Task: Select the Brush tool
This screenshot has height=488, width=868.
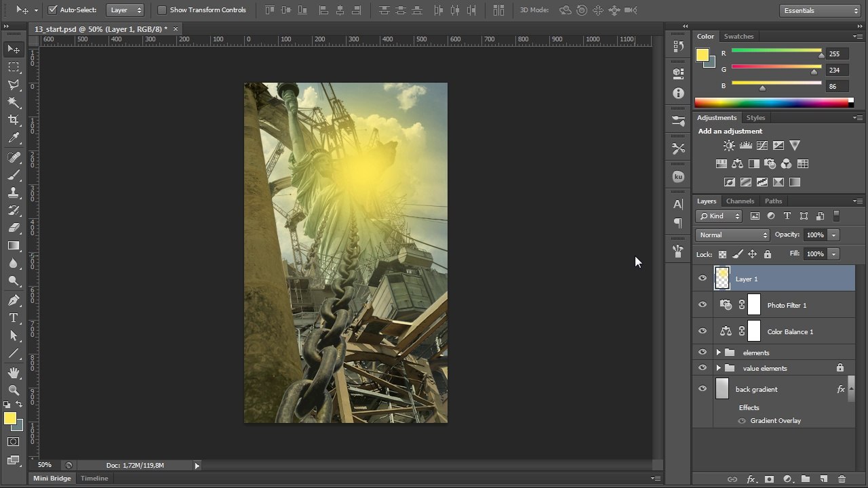Action: (x=14, y=175)
